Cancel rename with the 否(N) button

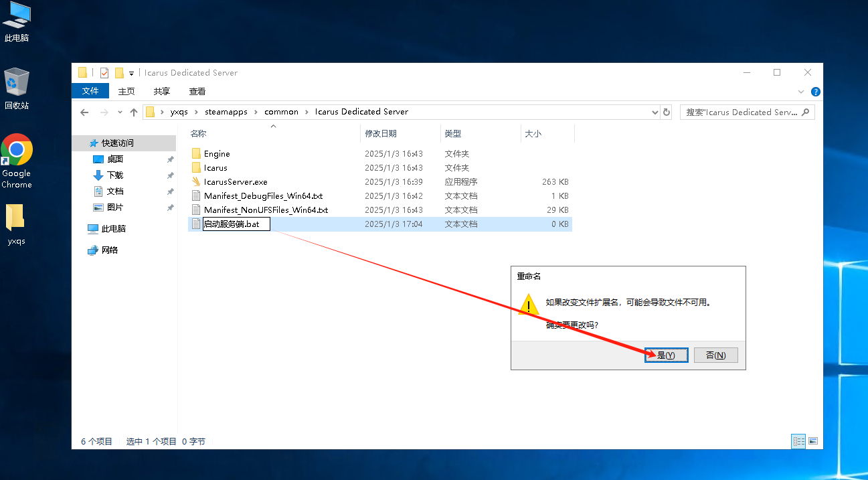click(716, 355)
